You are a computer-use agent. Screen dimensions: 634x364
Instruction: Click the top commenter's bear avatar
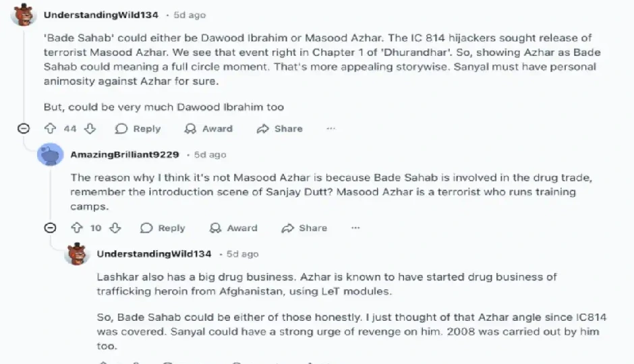pos(24,15)
